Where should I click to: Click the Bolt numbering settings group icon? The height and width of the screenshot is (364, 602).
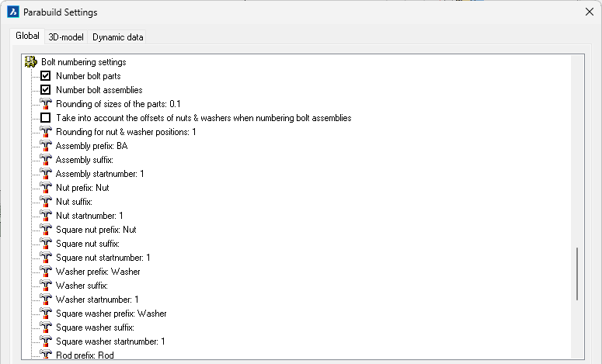pos(31,61)
